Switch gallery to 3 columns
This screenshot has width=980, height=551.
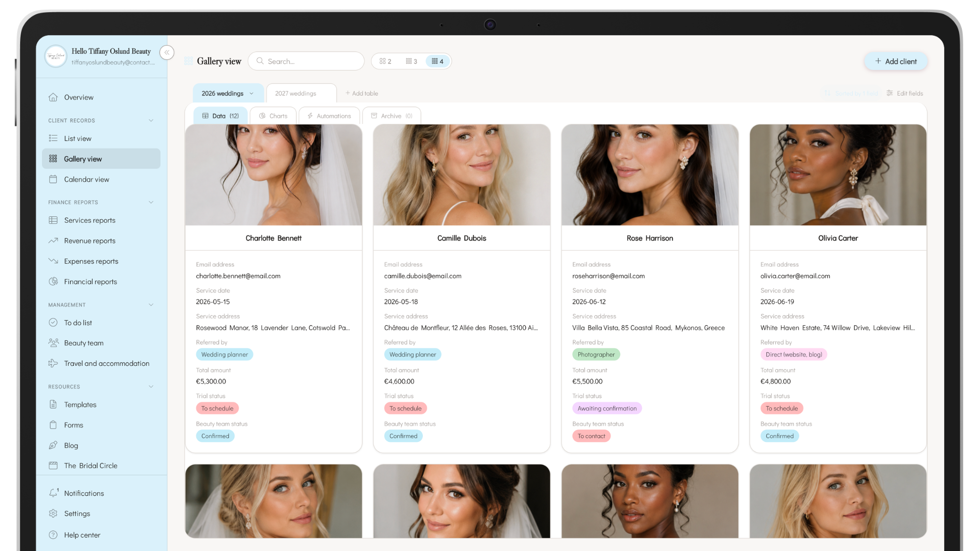pos(412,61)
